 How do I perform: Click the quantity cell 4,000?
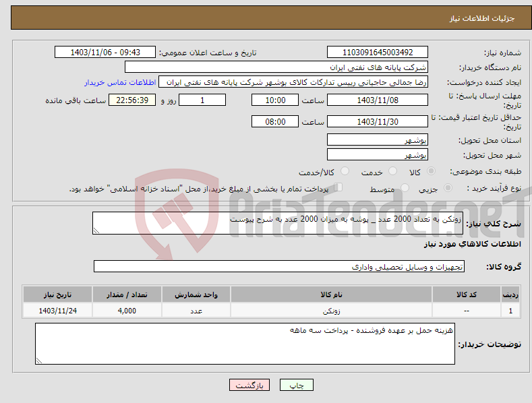click(x=127, y=311)
